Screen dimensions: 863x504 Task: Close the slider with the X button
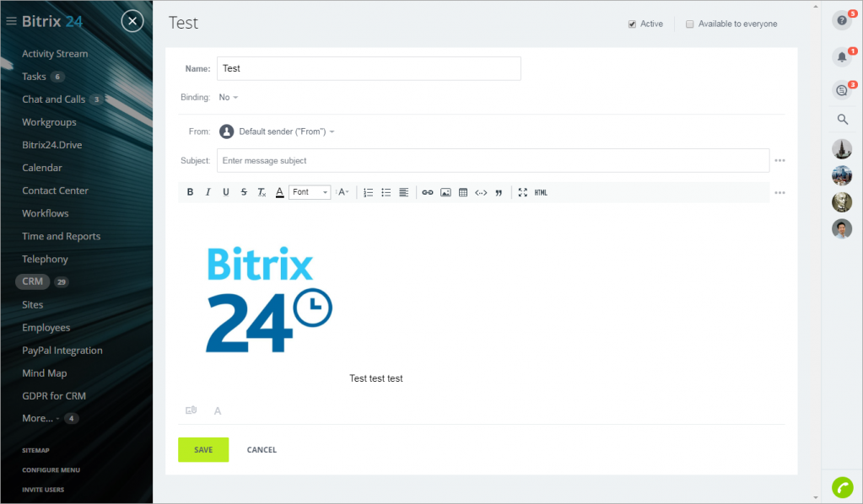coord(132,21)
